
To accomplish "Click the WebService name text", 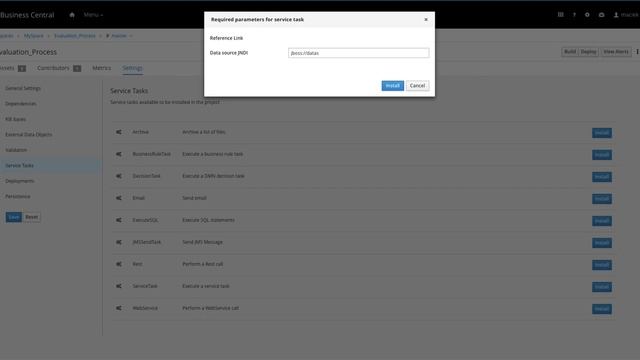I will coord(145,308).
